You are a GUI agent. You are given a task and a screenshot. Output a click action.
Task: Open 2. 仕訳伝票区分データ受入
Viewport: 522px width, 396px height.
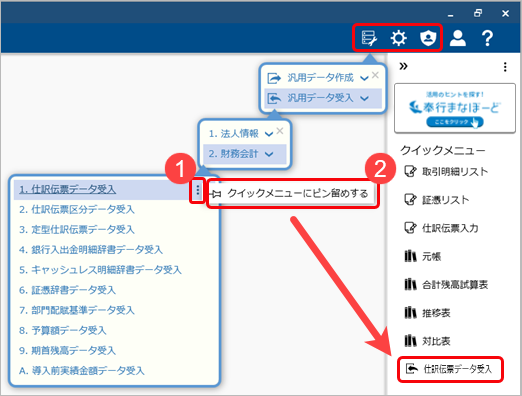[x=77, y=209]
